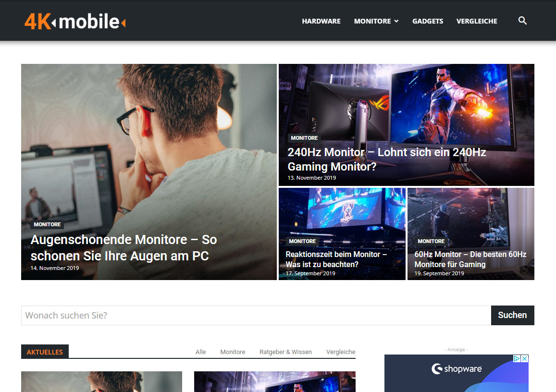
Task: Click the AdChoices triangle icon on ad
Action: pyautogui.click(x=517, y=359)
